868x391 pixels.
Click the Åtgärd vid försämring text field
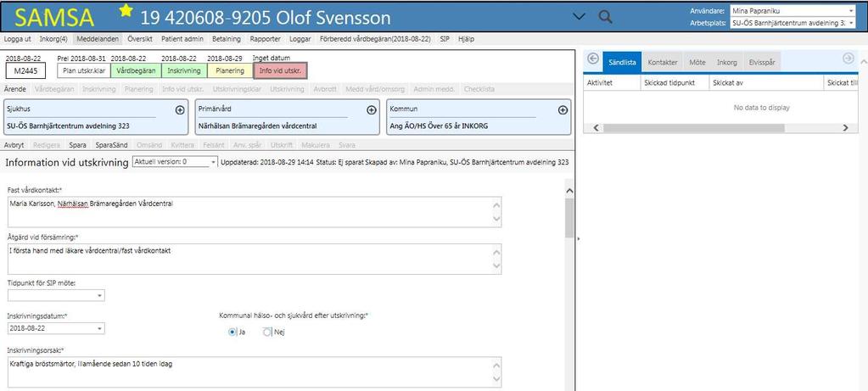pyautogui.click(x=254, y=259)
